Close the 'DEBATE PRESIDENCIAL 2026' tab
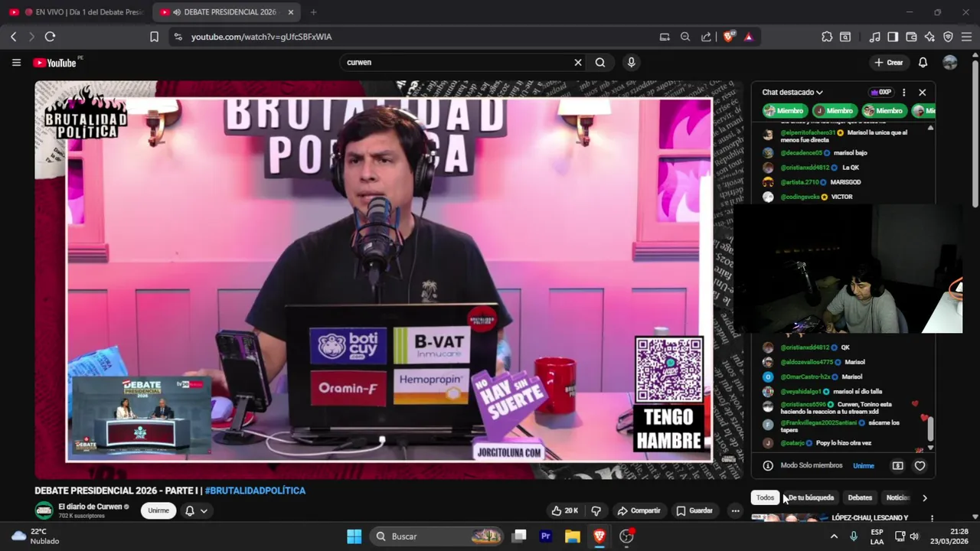This screenshot has width=980, height=551. click(x=290, y=12)
